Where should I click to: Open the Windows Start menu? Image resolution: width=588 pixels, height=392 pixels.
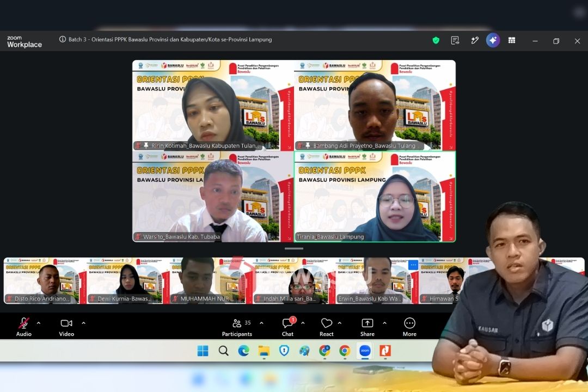pyautogui.click(x=203, y=351)
